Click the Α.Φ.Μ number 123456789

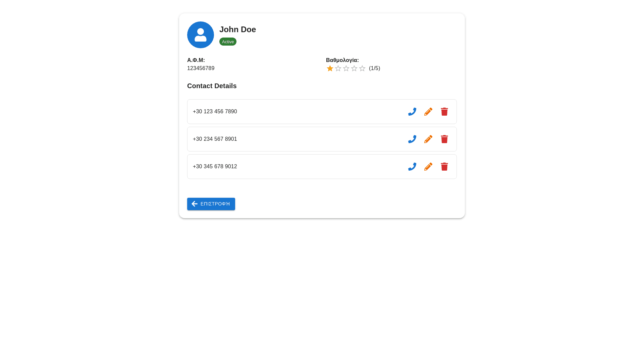201,68
